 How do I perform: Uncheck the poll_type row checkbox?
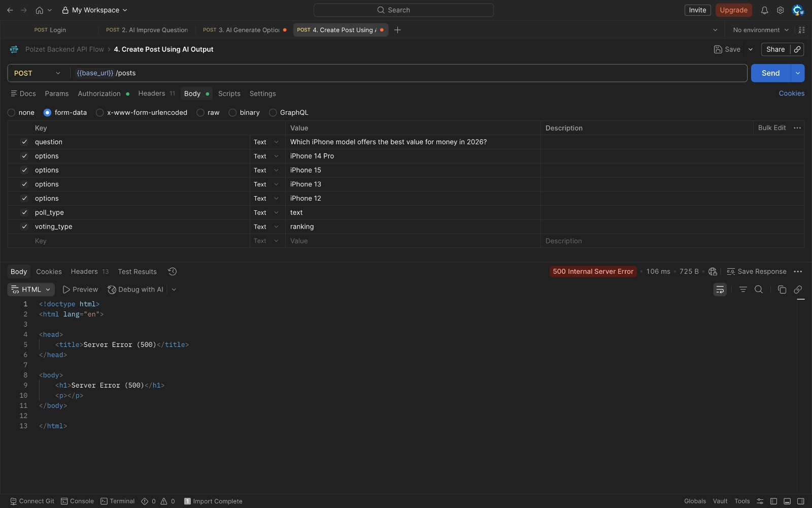click(x=24, y=212)
